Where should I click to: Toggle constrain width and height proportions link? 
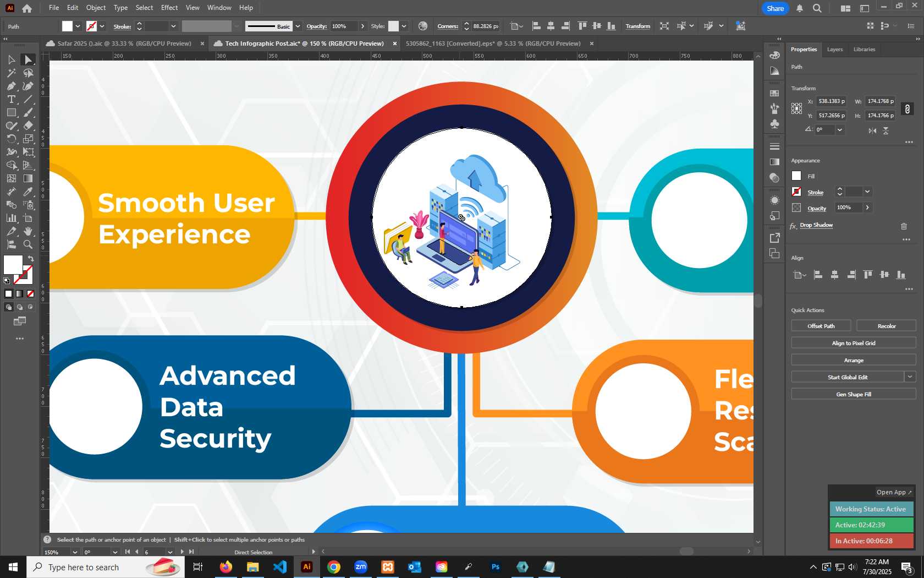(908, 109)
